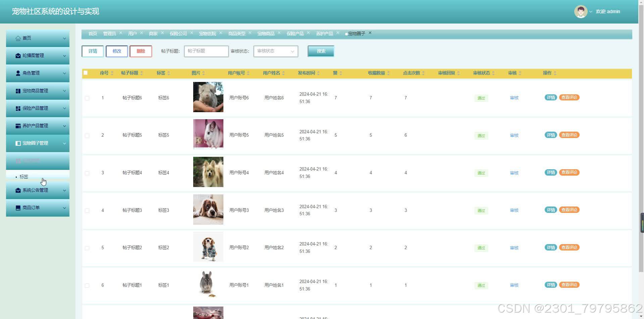
Task: Switch to the 宠物商品 tab
Action: pyautogui.click(x=266, y=34)
